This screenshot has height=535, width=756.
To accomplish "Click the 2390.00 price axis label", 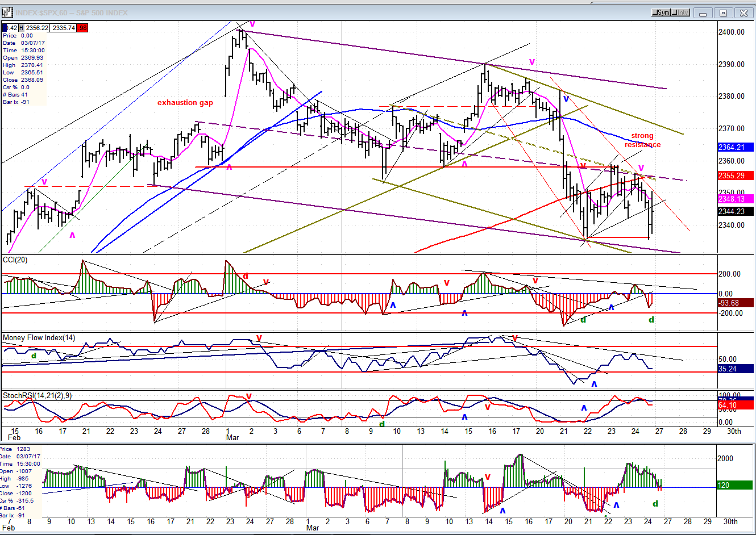I will [732, 64].
